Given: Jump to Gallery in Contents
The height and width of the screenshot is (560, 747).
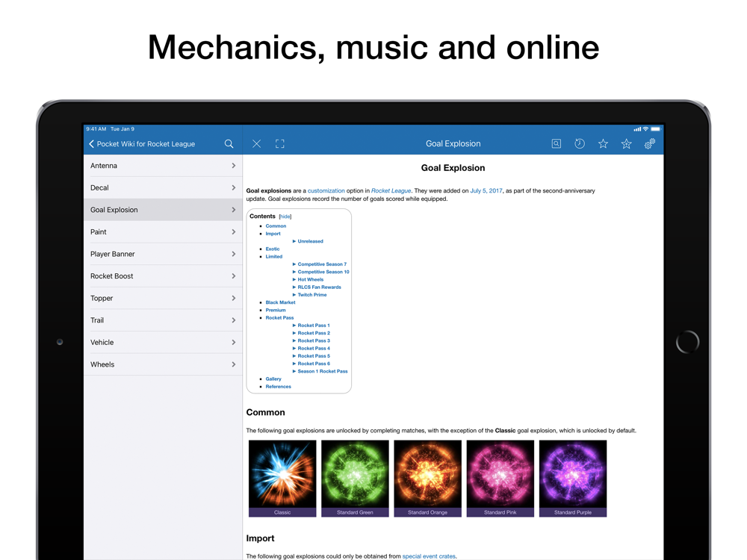Looking at the screenshot, I should pyautogui.click(x=273, y=379).
